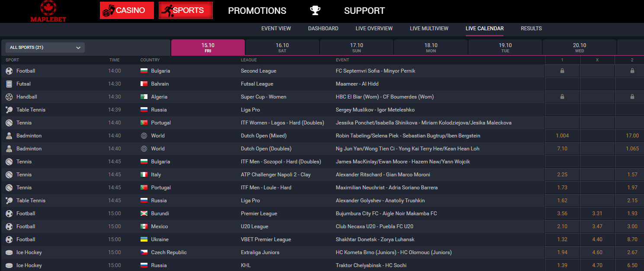Open the Promotions link
The width and height of the screenshot is (644, 271).
coord(257,11)
